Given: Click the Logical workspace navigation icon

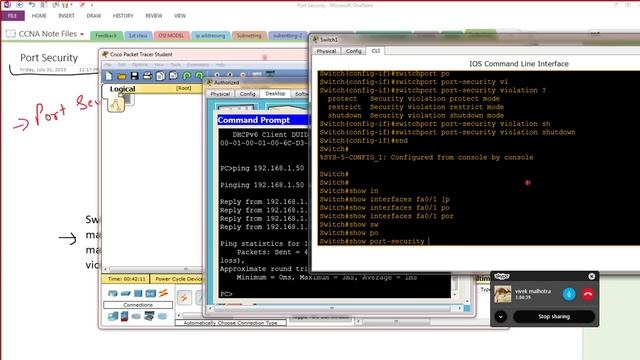Looking at the screenshot, I should 116,104.
